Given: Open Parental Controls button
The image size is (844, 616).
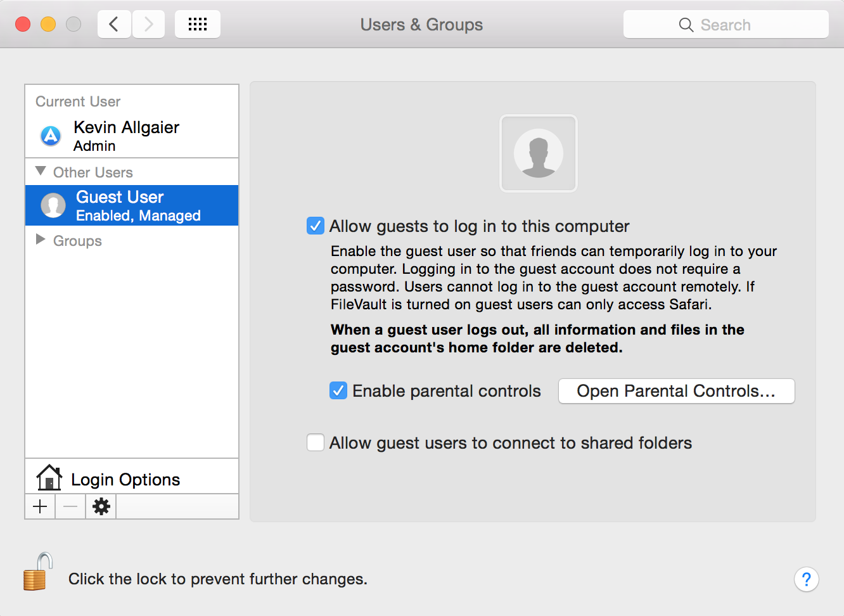Looking at the screenshot, I should pyautogui.click(x=676, y=391).
